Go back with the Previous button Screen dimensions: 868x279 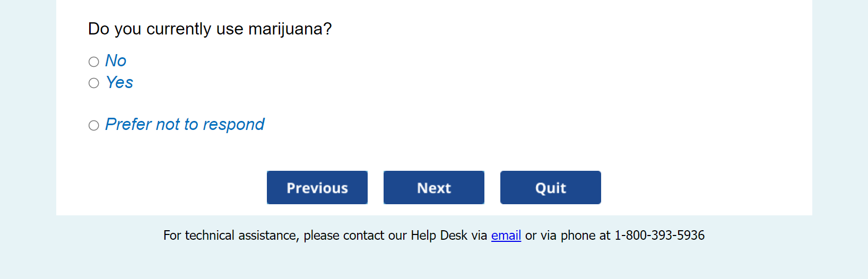[x=317, y=188]
